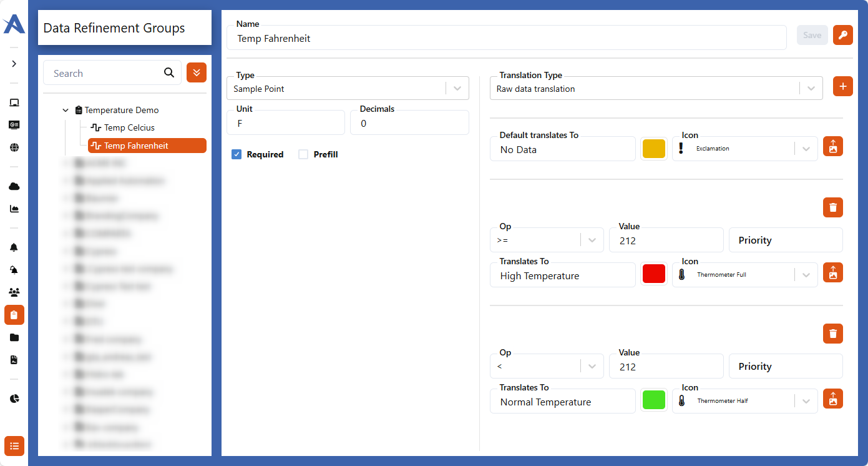Delete the High Temperature translation rule

pyautogui.click(x=832, y=207)
